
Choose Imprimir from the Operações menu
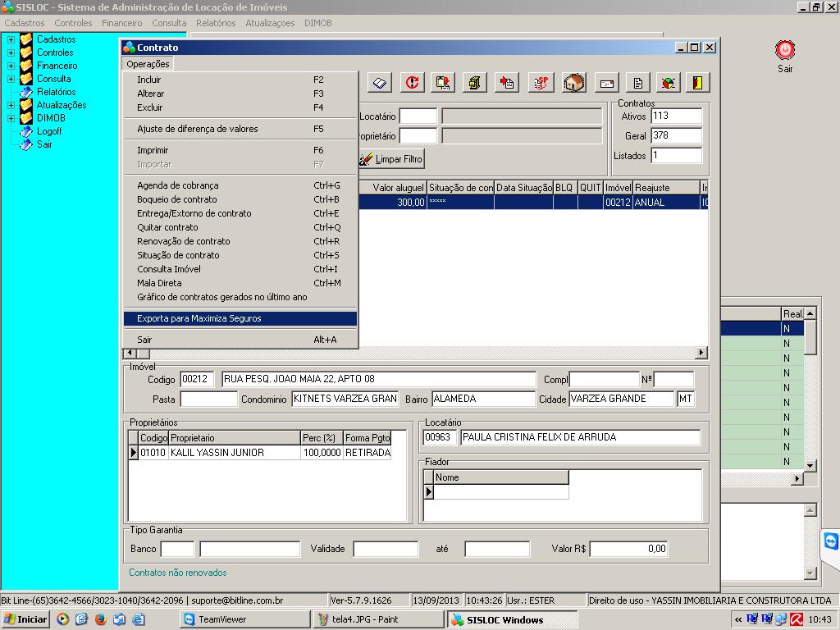(240, 150)
